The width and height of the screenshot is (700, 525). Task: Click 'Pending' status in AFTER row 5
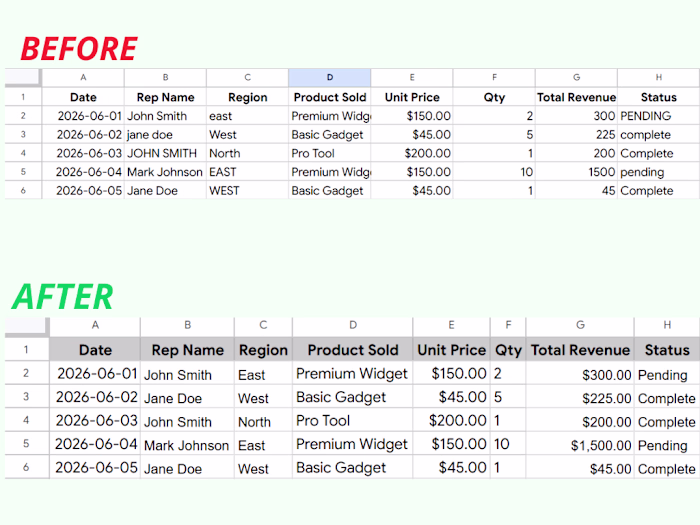click(x=667, y=444)
